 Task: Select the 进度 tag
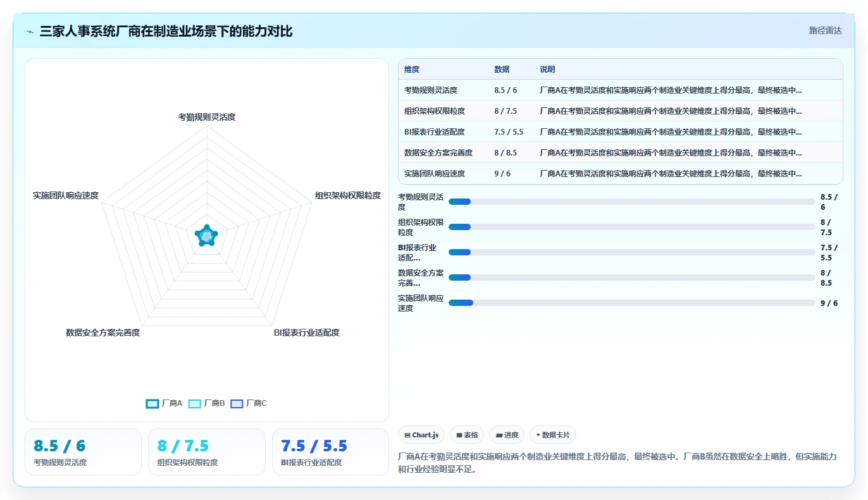coord(507,435)
